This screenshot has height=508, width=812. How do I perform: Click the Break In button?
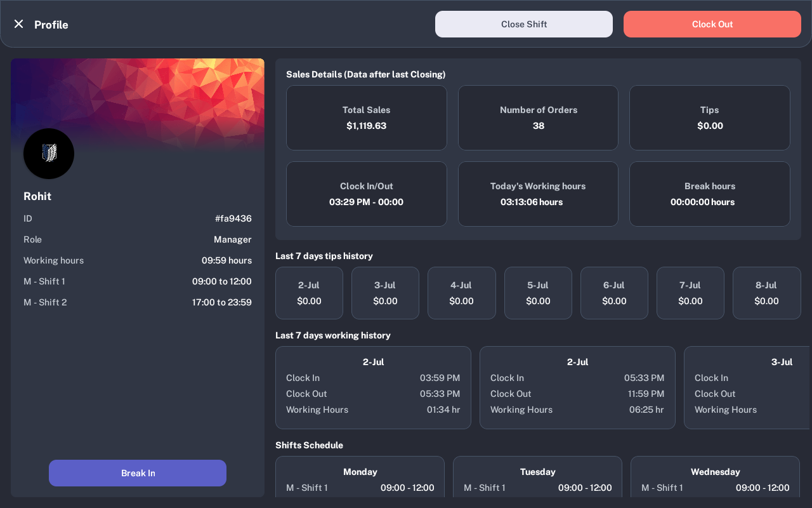click(138, 473)
